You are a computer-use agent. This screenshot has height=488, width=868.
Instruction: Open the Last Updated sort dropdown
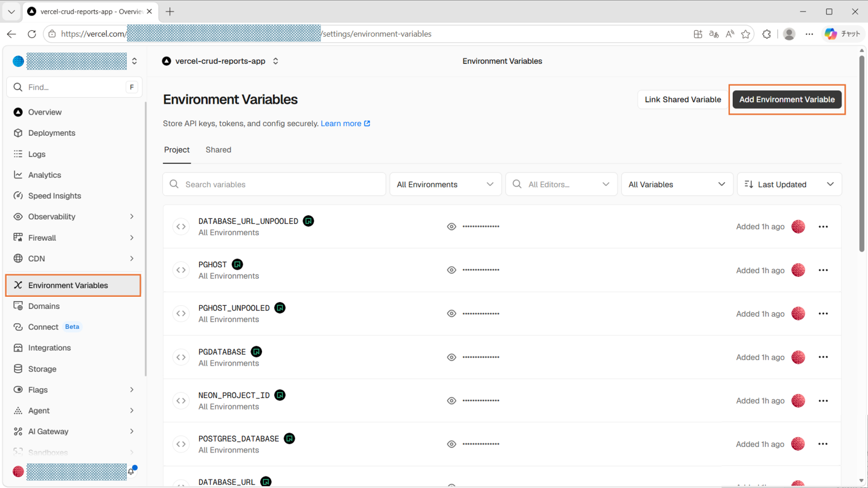(x=790, y=185)
